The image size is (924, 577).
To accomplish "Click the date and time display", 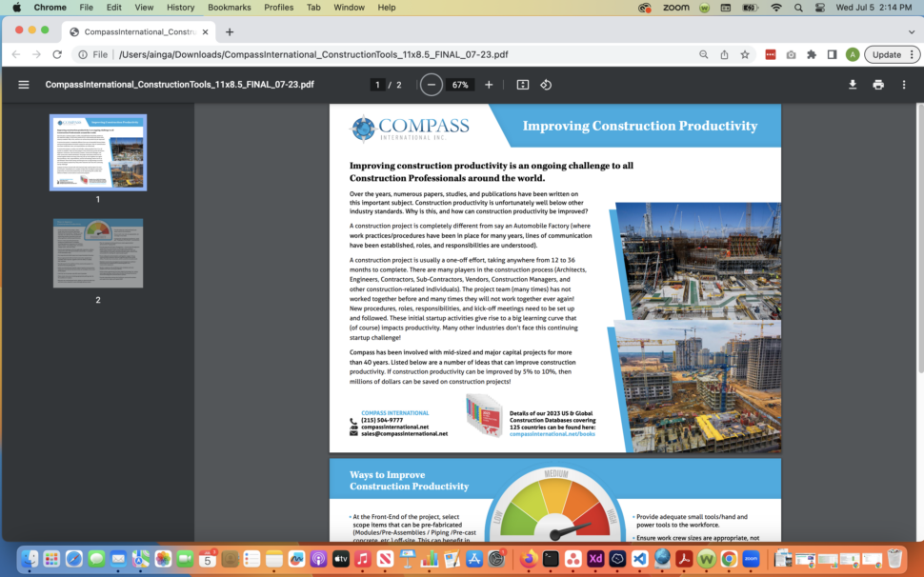I will coord(874,8).
